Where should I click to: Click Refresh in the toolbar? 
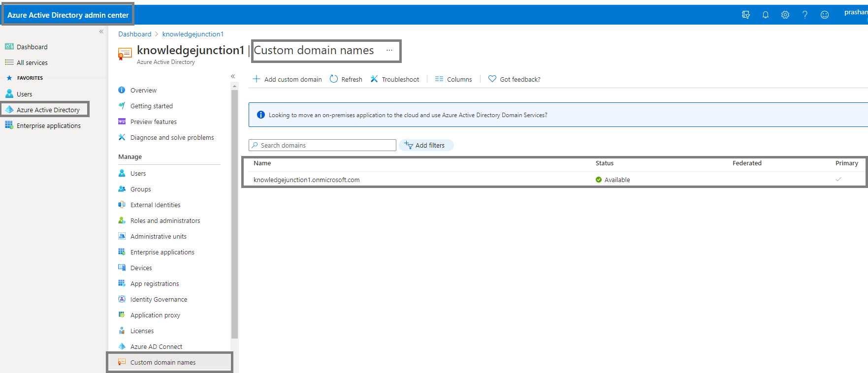pos(346,79)
